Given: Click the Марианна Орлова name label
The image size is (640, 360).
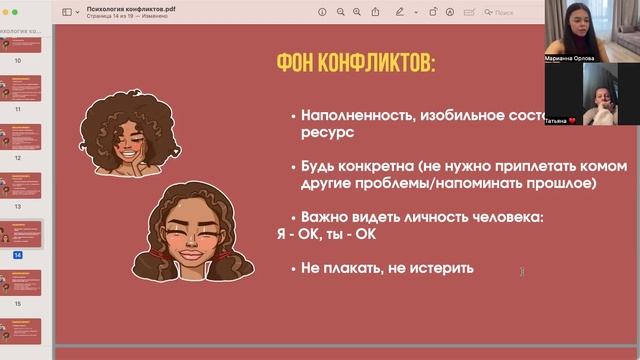Looking at the screenshot, I should pos(569,58).
